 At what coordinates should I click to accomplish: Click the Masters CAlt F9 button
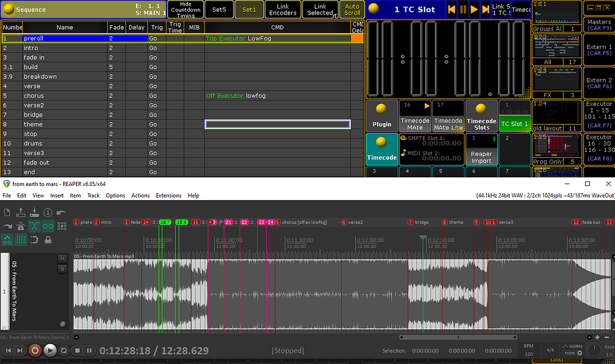pos(599,24)
